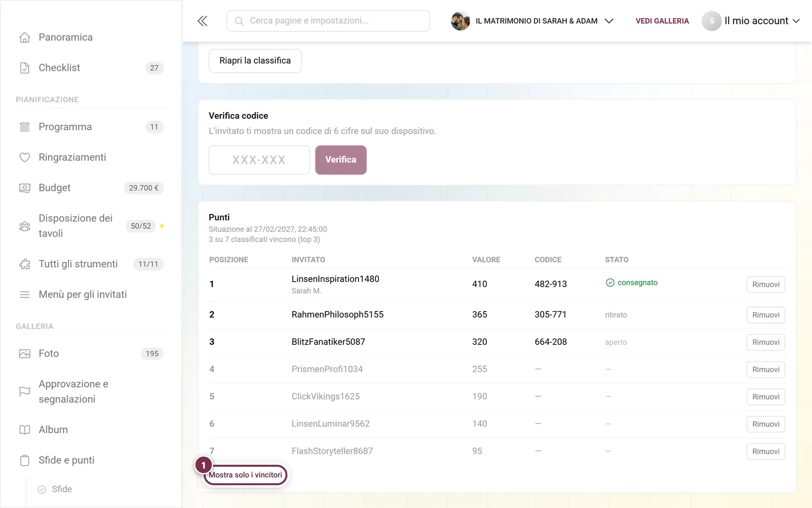Focus the XXX-XXX code input field

click(259, 160)
